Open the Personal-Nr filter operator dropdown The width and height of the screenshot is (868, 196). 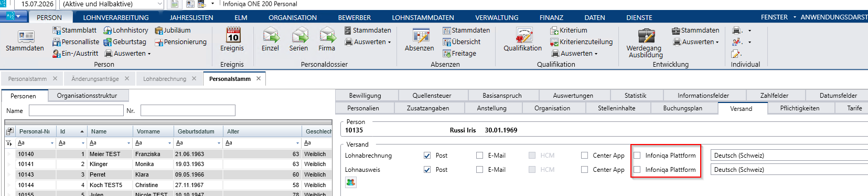(x=52, y=143)
